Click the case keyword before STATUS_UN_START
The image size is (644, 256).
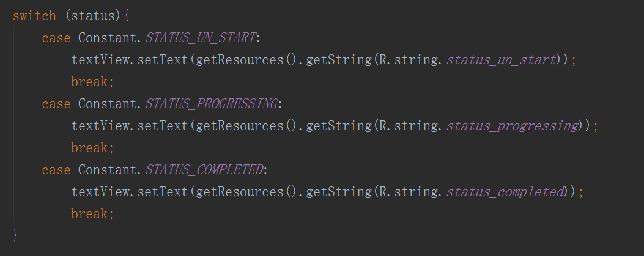(56, 38)
